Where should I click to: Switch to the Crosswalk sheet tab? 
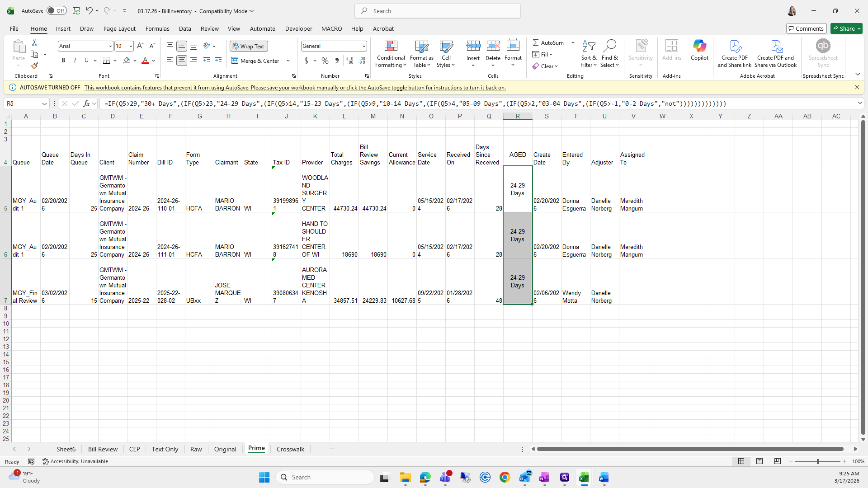(290, 449)
